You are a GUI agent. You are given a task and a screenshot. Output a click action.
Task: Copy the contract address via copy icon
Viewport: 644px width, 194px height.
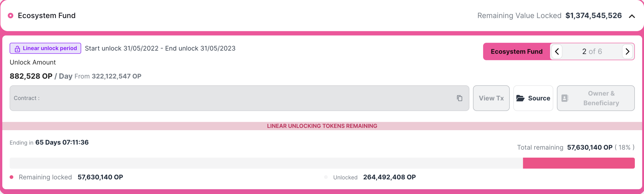click(459, 98)
